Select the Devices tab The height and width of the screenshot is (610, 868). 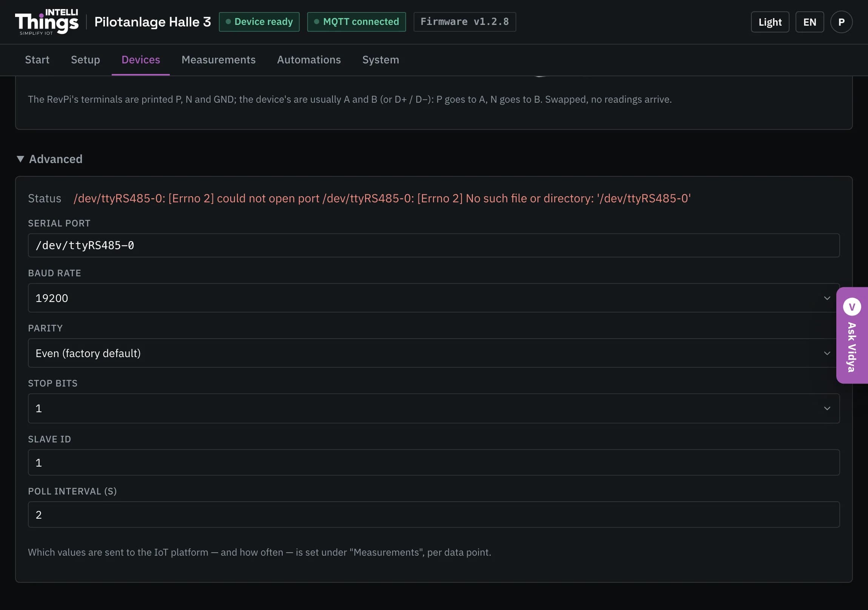[141, 60]
